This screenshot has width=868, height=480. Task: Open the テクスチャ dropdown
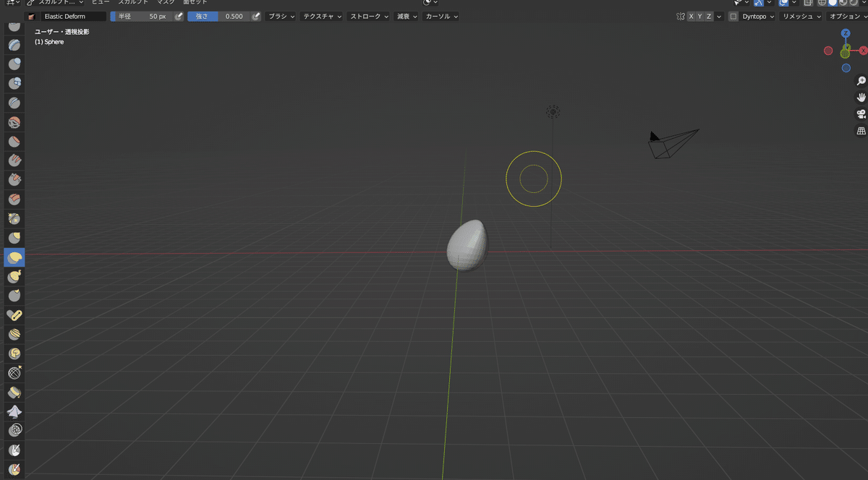[322, 16]
